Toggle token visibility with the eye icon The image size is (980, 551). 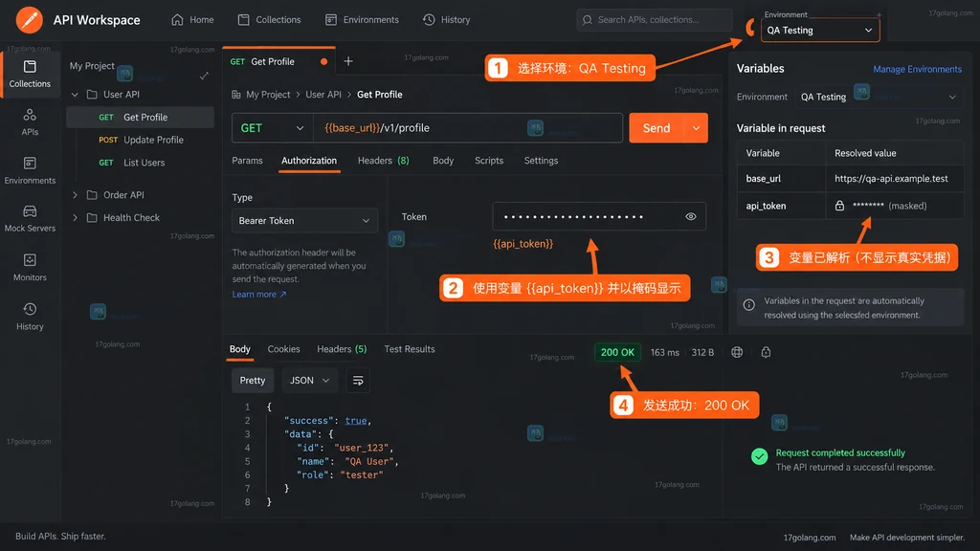coord(691,217)
